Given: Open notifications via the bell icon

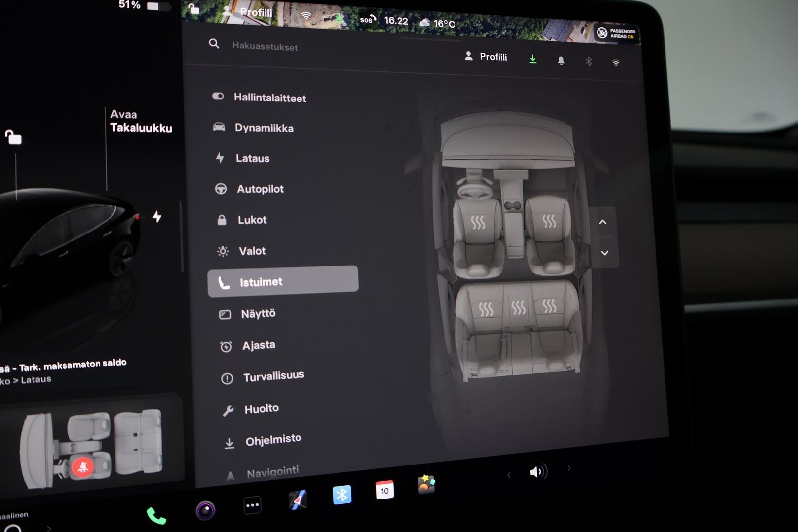Looking at the screenshot, I should (561, 60).
